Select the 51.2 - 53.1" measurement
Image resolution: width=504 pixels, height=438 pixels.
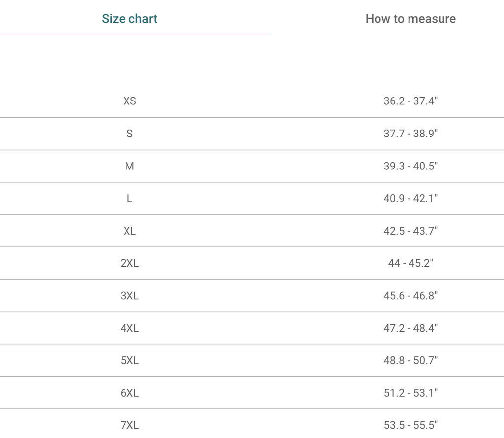410,393
